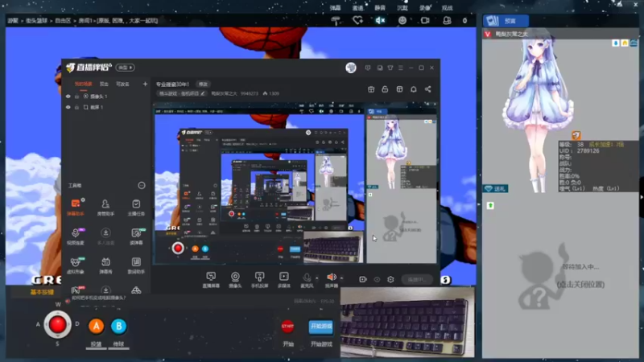
Task: Collapse the toolbox with circle minus button
Action: 142,186
